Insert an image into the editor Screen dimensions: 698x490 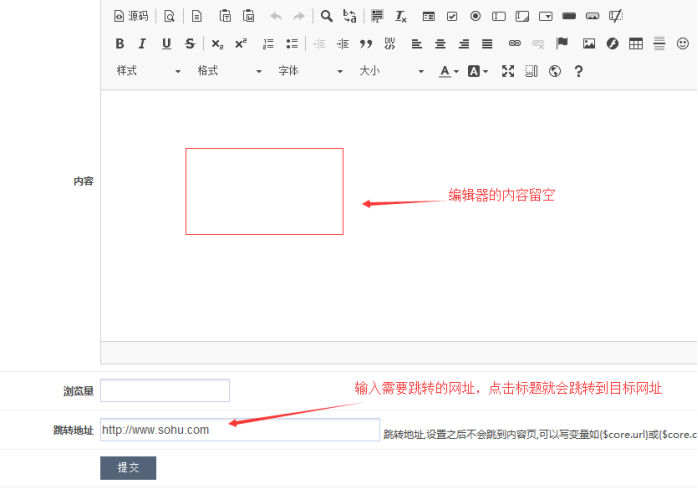(589, 44)
